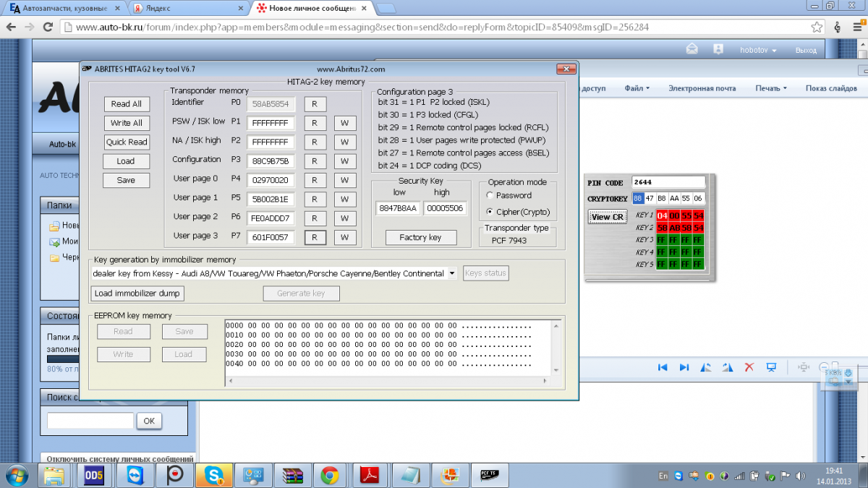Go to first image in photo viewer

662,367
